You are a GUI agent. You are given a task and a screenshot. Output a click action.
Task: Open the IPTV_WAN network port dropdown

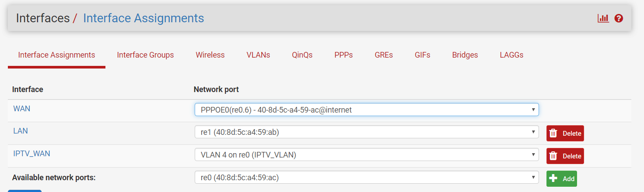(366, 155)
